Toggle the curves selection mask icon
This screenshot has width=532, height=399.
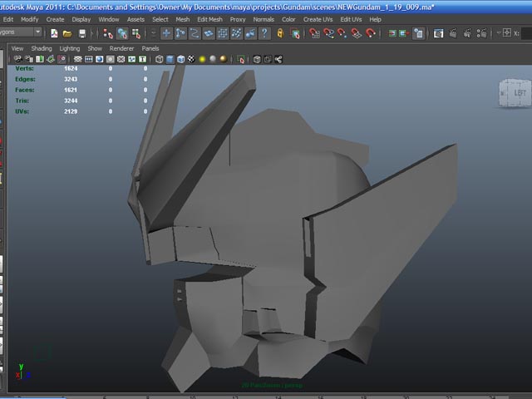click(x=195, y=33)
